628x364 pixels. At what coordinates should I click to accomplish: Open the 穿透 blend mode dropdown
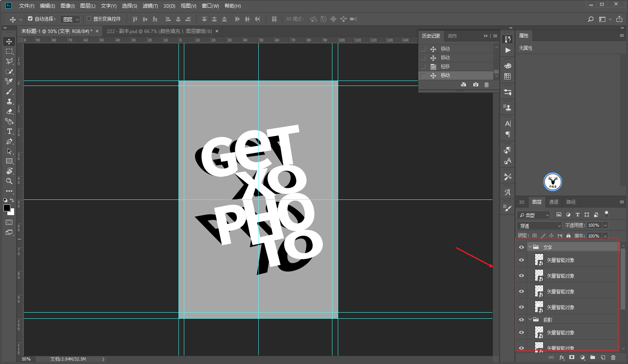tap(539, 226)
